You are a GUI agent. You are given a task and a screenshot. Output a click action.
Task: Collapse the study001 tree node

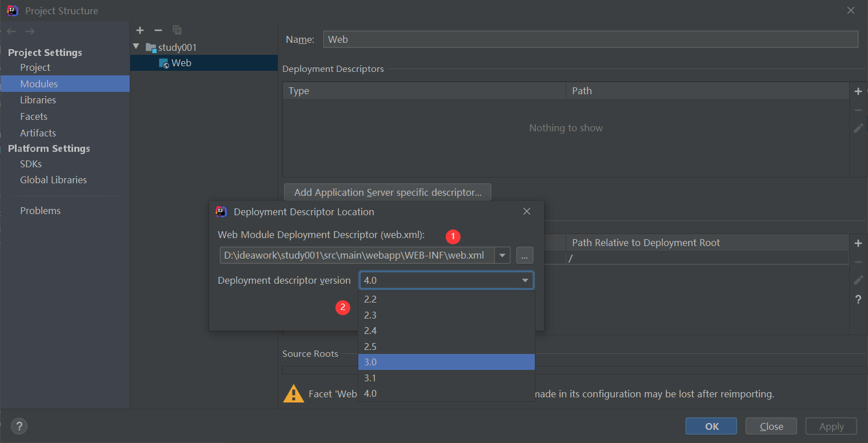pos(136,47)
